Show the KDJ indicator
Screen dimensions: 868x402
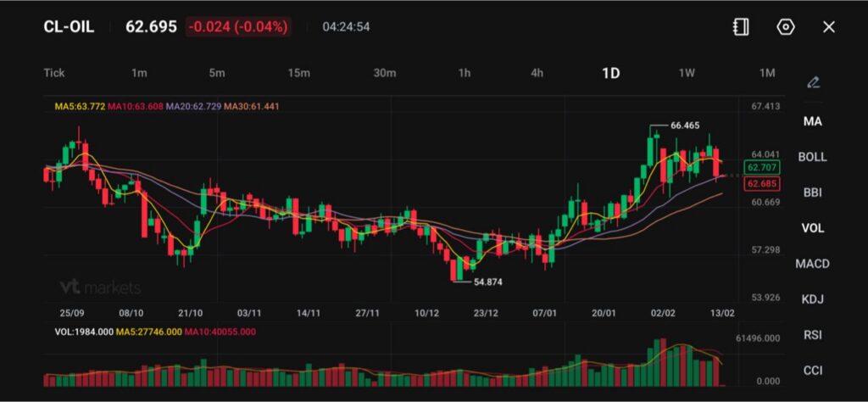tap(812, 299)
